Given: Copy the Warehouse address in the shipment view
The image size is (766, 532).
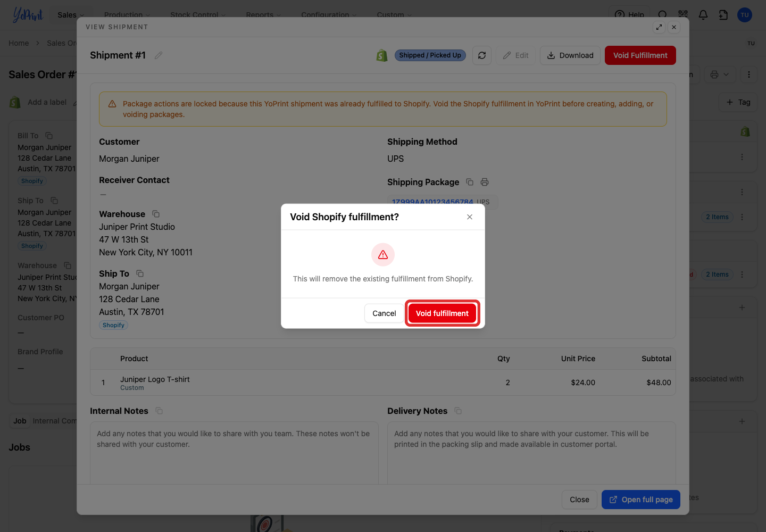Looking at the screenshot, I should 156,214.
